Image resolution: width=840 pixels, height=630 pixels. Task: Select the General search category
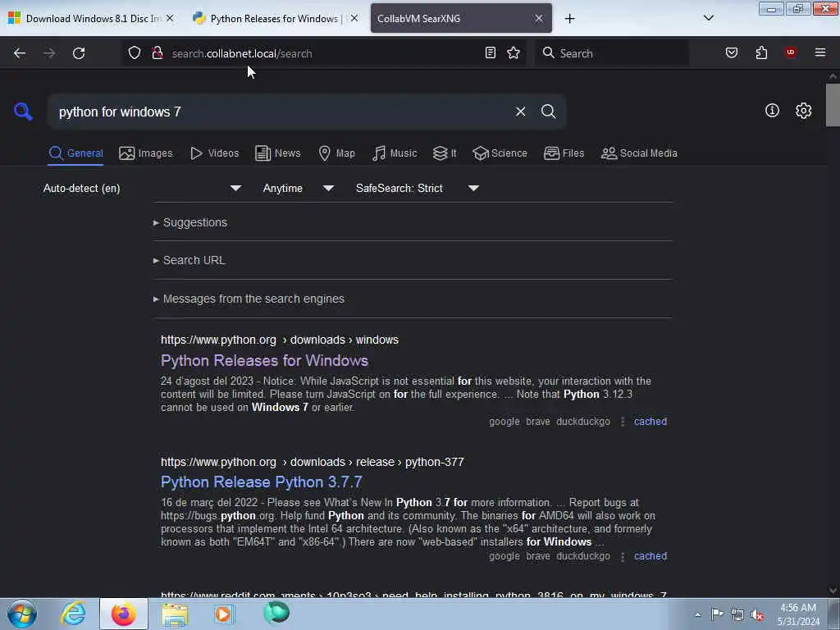(x=75, y=153)
